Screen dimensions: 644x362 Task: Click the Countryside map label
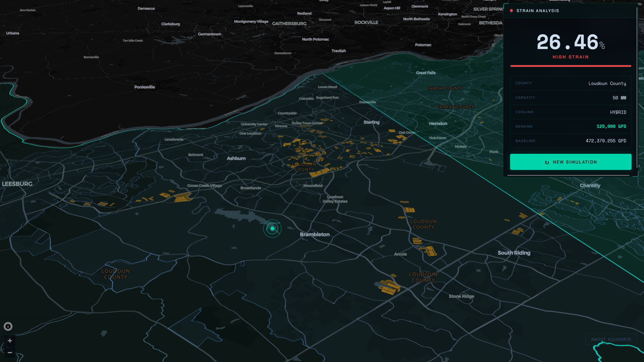tap(287, 113)
